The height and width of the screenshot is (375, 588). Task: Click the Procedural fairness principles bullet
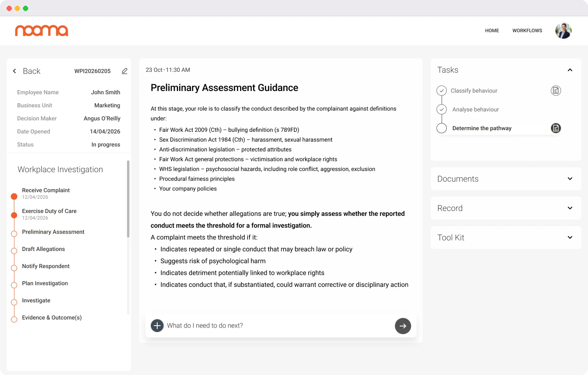pos(197,179)
